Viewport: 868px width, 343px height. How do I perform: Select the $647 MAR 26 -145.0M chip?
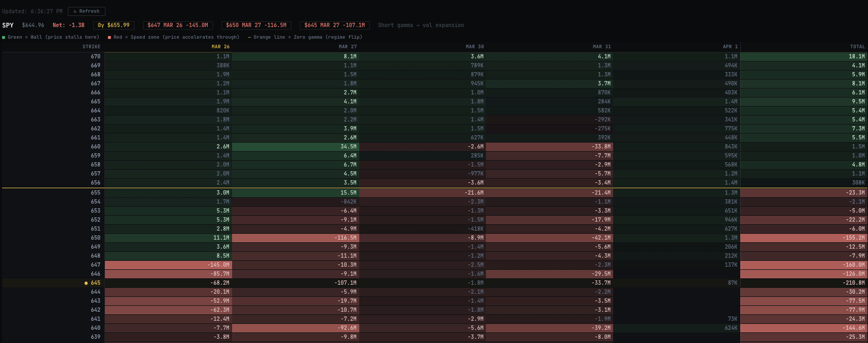178,25
